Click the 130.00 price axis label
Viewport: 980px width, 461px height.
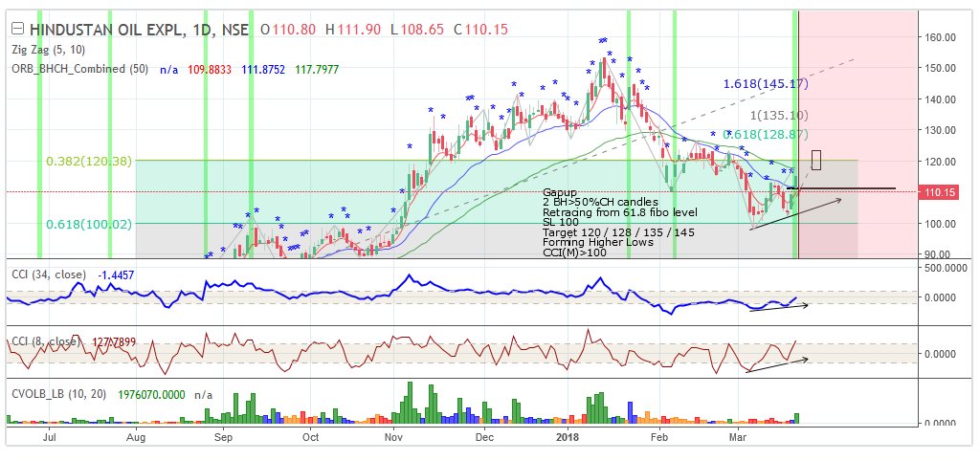tap(941, 131)
